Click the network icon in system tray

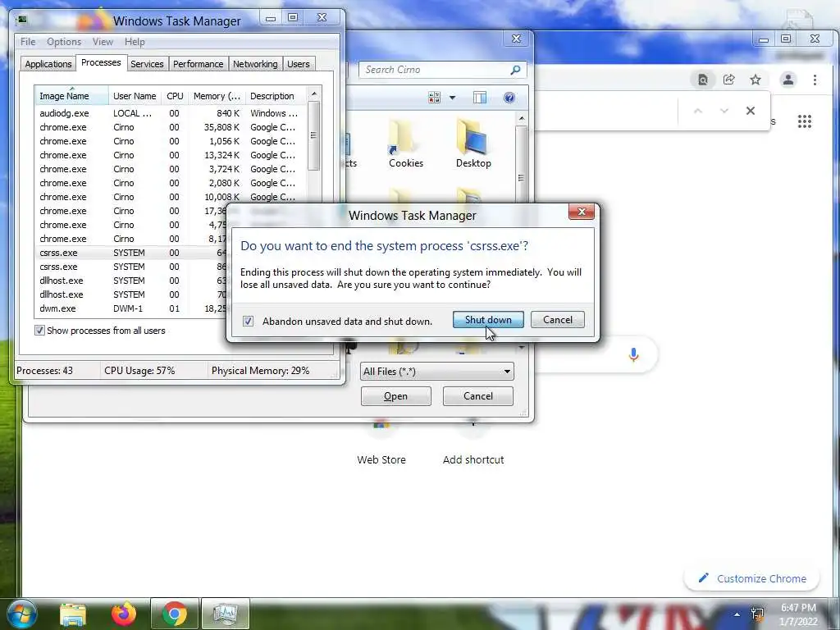(x=757, y=614)
